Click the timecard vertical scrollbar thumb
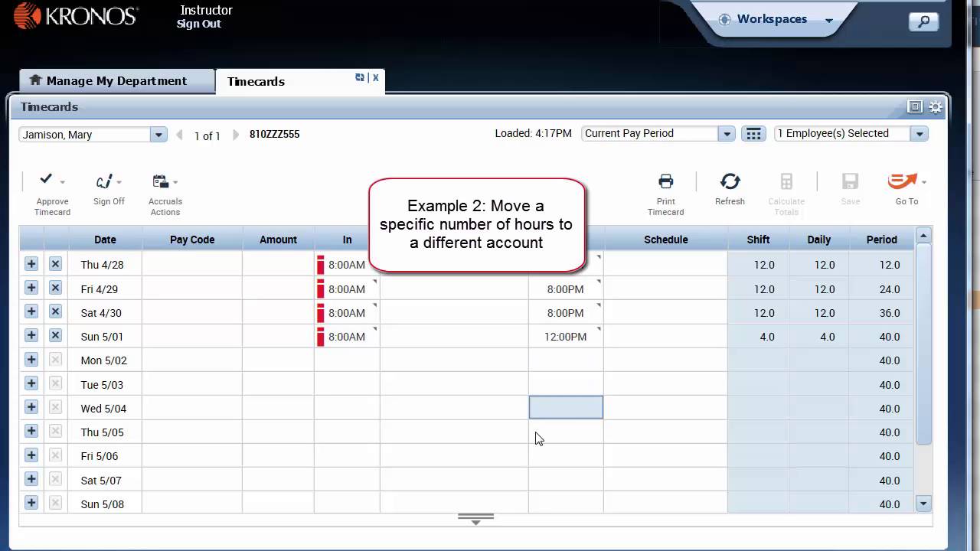The height and width of the screenshot is (551, 980). pyautogui.click(x=923, y=344)
